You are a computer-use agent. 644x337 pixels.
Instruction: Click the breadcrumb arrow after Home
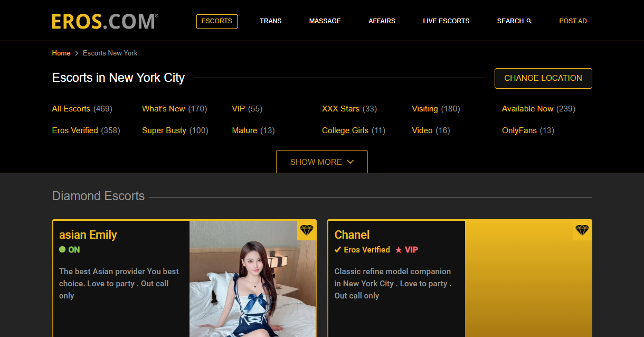(77, 53)
